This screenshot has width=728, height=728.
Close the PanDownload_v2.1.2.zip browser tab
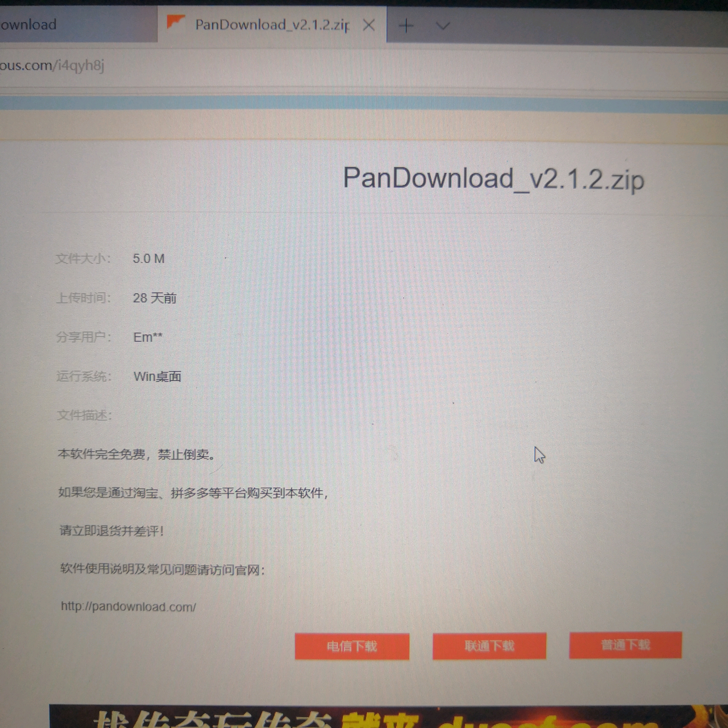(x=369, y=26)
